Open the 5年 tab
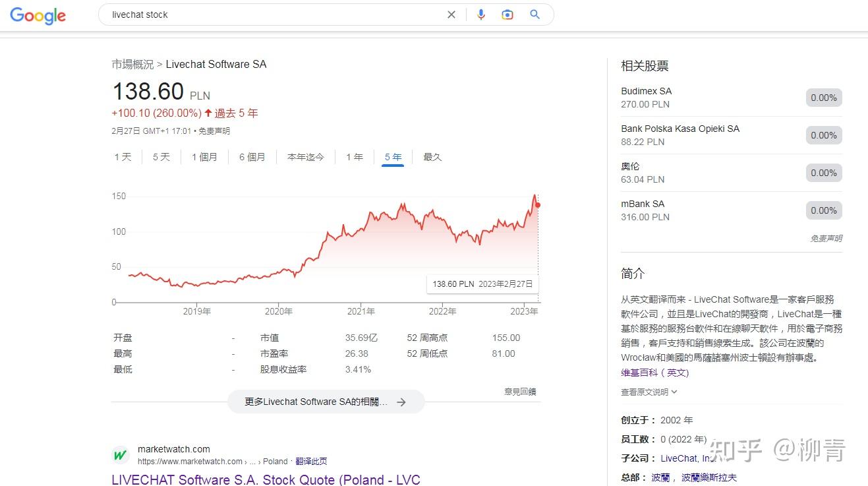Viewport: 868px width, 486px height. point(393,157)
